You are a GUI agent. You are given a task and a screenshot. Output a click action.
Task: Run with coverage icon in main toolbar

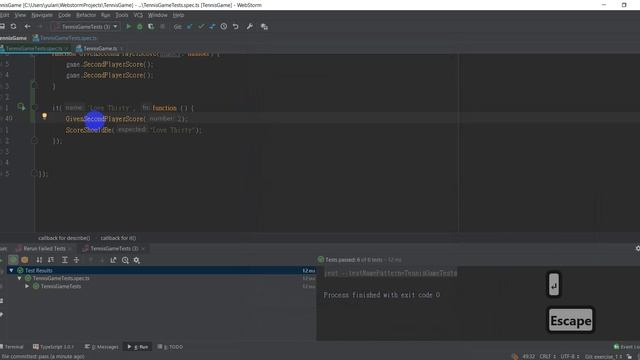(x=151, y=27)
